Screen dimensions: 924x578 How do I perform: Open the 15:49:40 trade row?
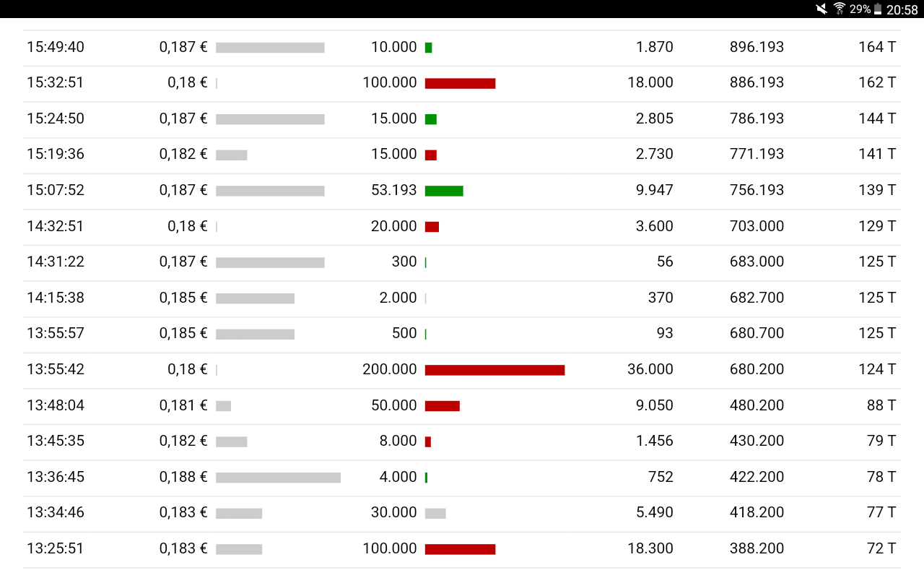[462, 48]
